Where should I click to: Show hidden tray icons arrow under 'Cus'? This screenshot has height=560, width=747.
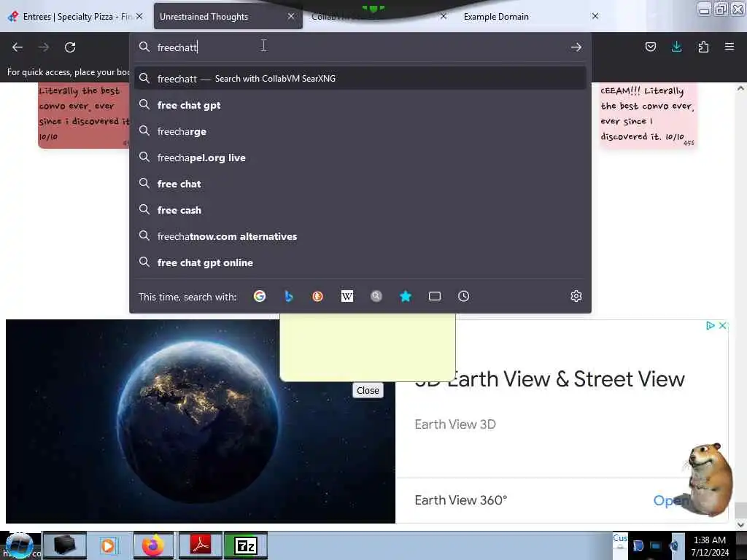(620, 547)
